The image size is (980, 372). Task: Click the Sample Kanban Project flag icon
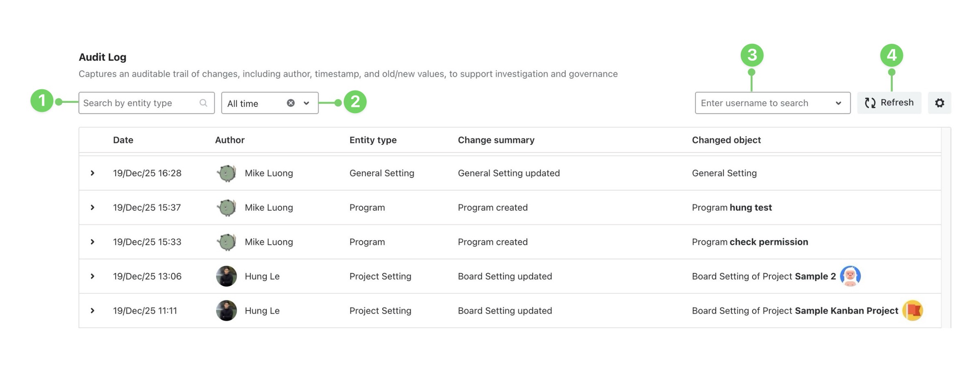pyautogui.click(x=912, y=311)
